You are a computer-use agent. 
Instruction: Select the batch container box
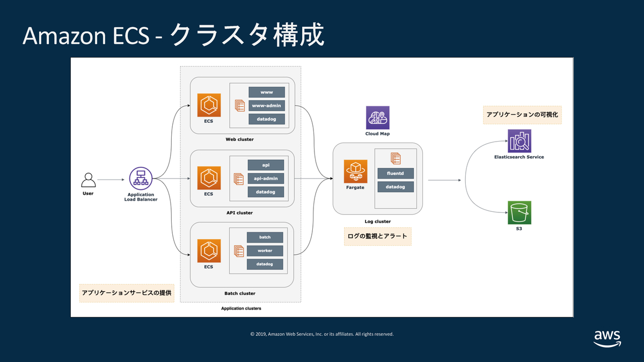click(x=265, y=237)
